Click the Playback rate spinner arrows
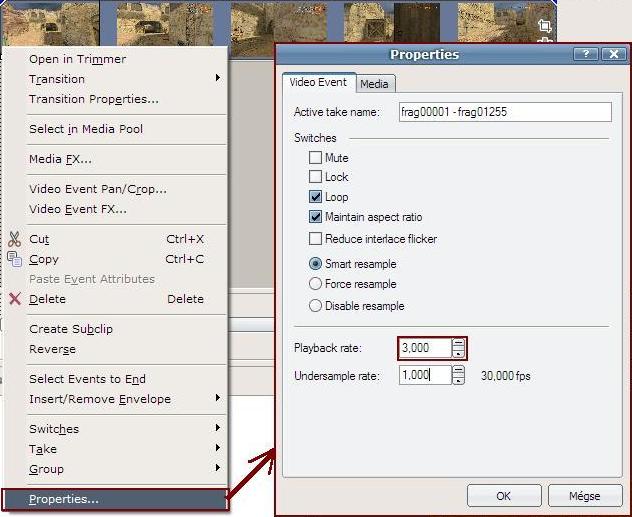The height and width of the screenshot is (517, 632). pyautogui.click(x=459, y=348)
